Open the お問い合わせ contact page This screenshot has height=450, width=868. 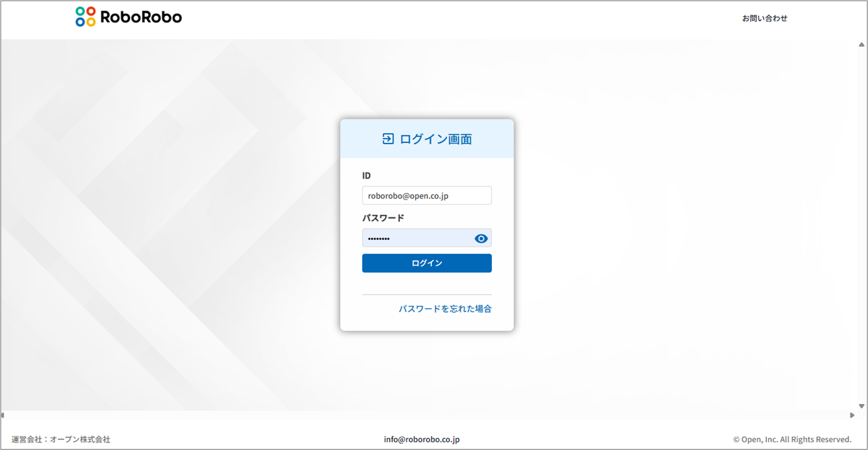(x=764, y=18)
